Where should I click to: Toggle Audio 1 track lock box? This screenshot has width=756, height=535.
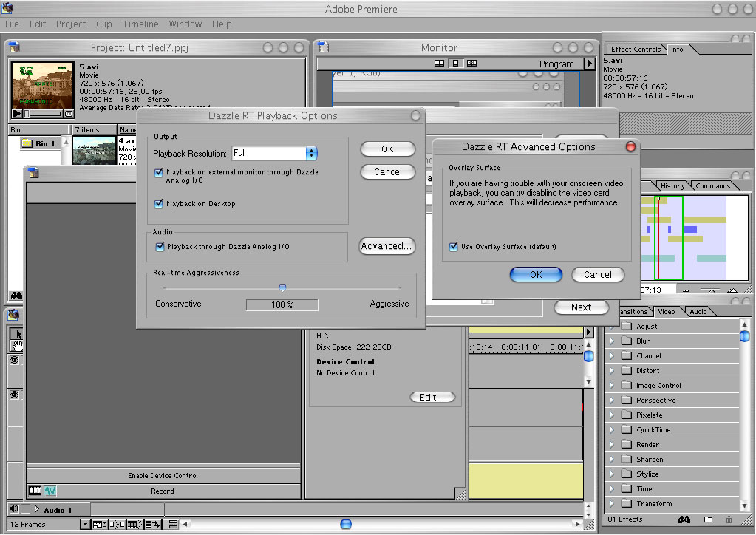26,509
